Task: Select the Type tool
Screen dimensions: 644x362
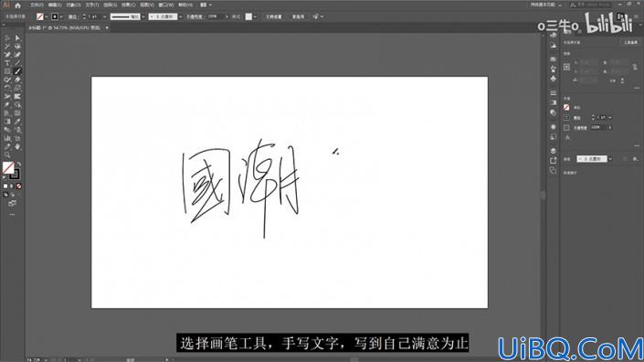Action: click(7, 63)
